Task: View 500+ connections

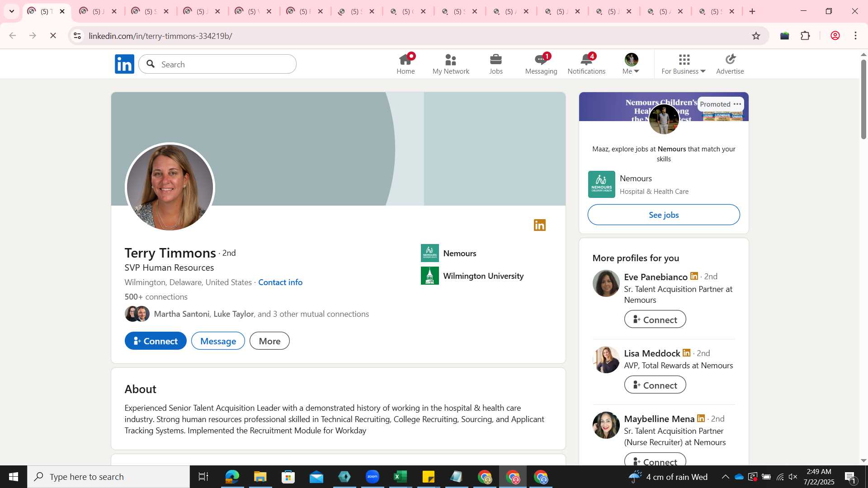Action: 156,296
